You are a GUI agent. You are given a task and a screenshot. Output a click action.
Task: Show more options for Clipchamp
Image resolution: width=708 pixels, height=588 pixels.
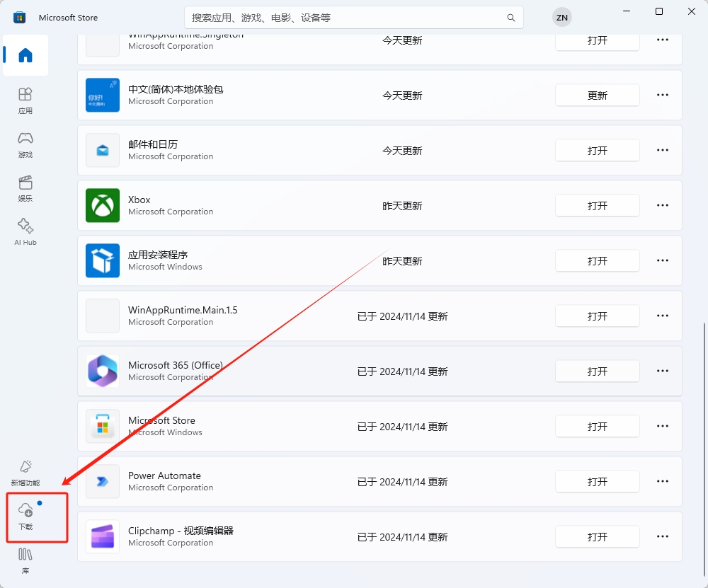(x=663, y=536)
